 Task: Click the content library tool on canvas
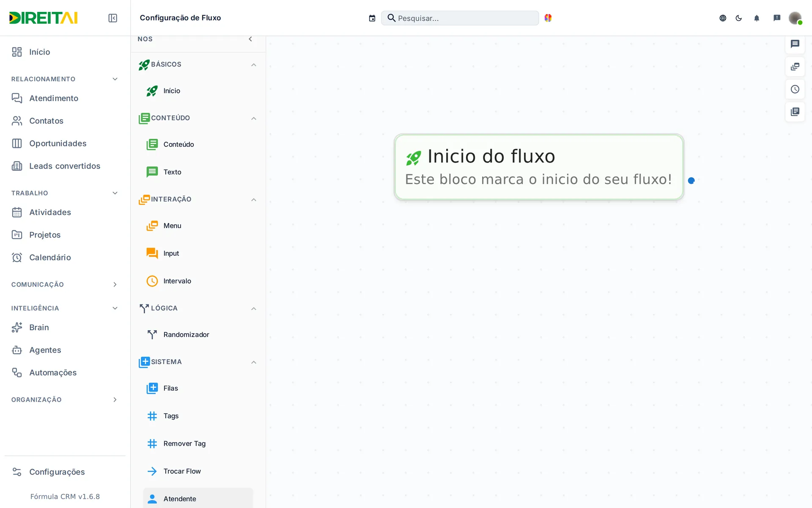(x=795, y=112)
